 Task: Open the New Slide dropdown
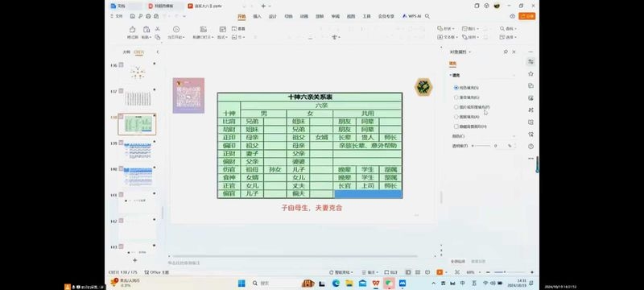pyautogui.click(x=203, y=37)
